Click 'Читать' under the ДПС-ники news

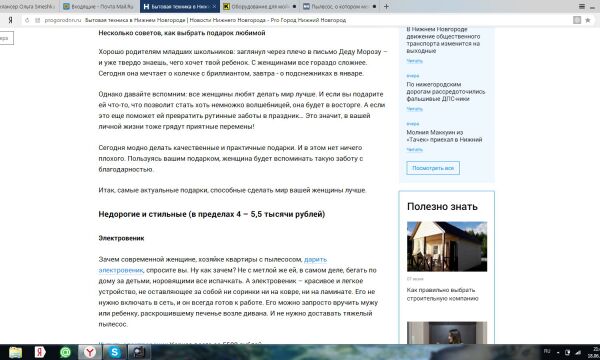click(414, 109)
